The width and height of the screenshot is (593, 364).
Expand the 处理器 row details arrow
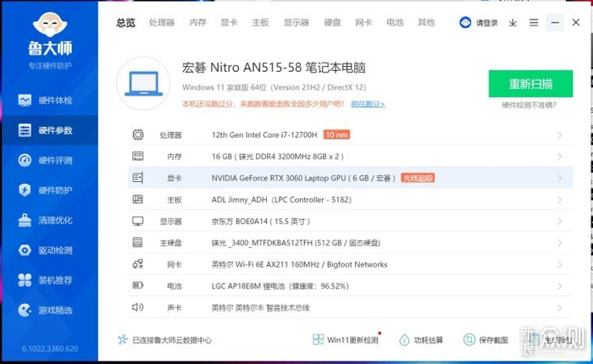[559, 135]
